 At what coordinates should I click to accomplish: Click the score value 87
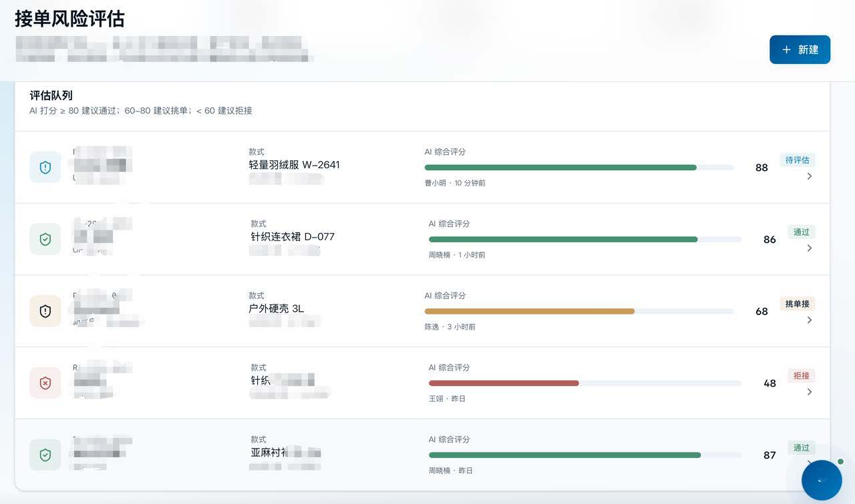click(x=769, y=455)
